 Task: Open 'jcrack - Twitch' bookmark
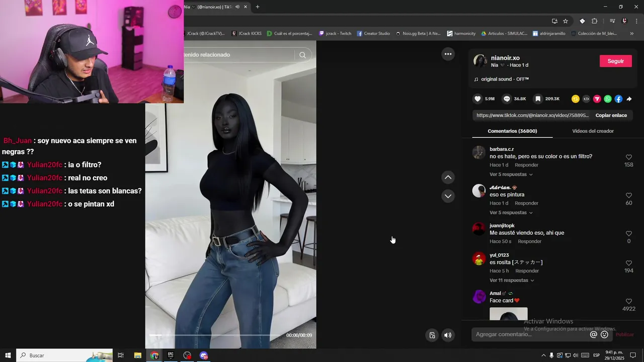[335, 34]
